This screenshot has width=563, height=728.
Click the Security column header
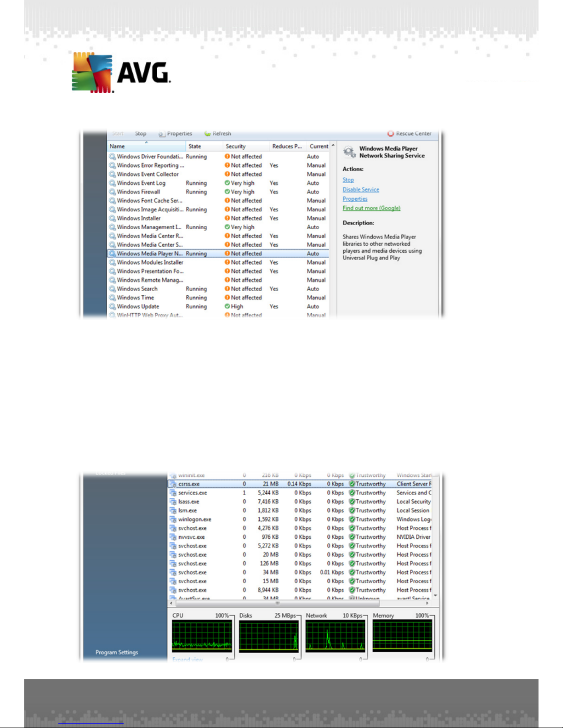coord(246,147)
